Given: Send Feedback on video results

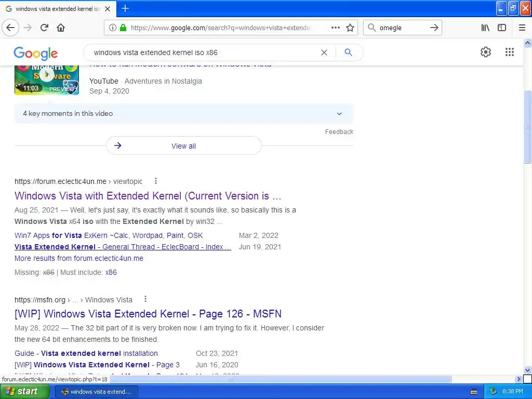Looking at the screenshot, I should 339,131.
